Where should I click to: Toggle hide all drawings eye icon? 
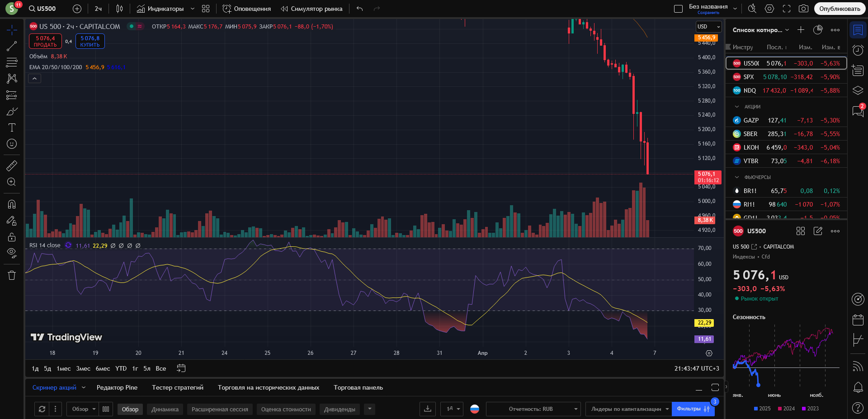tap(12, 253)
